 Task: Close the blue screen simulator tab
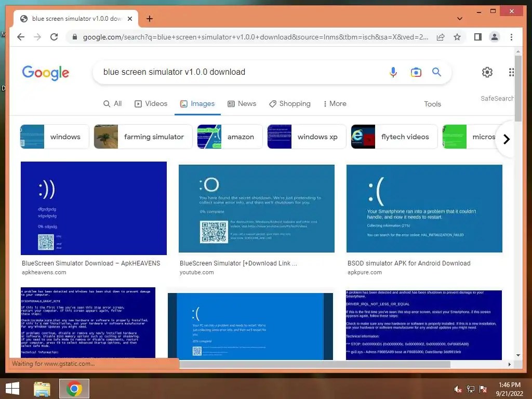click(x=129, y=19)
